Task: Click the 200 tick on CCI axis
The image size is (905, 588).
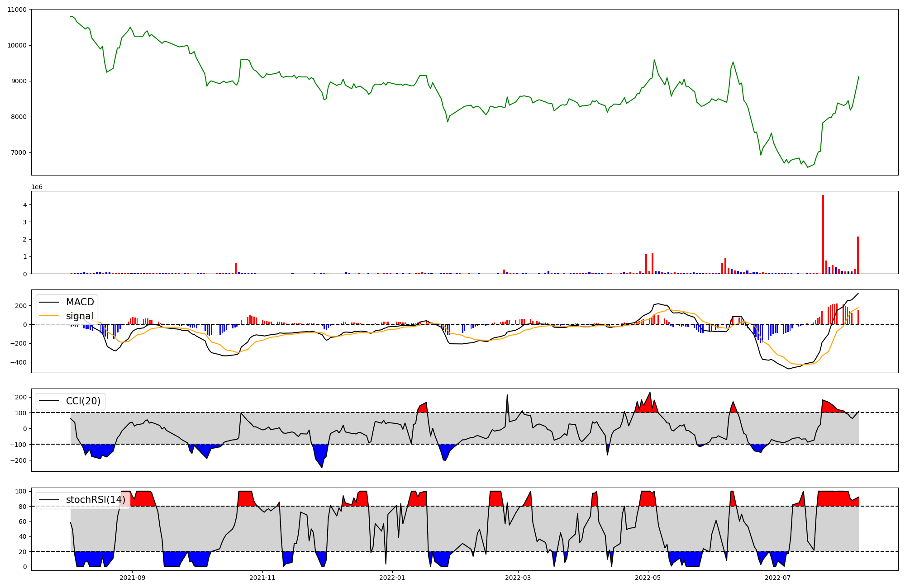Action: pyautogui.click(x=21, y=397)
